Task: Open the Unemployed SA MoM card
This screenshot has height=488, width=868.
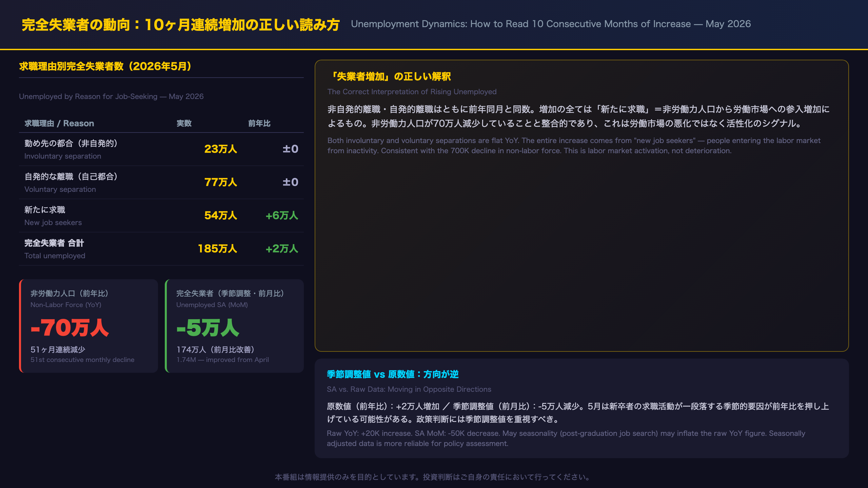Action: [234, 326]
